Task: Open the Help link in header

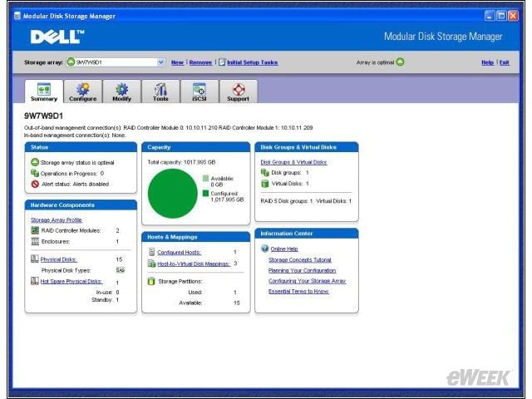Action: 488,62
